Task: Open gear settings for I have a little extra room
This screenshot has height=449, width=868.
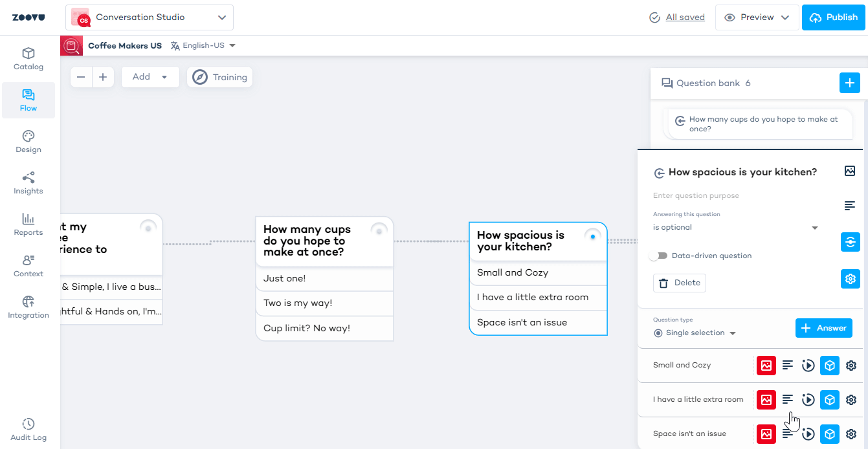Action: click(x=851, y=400)
